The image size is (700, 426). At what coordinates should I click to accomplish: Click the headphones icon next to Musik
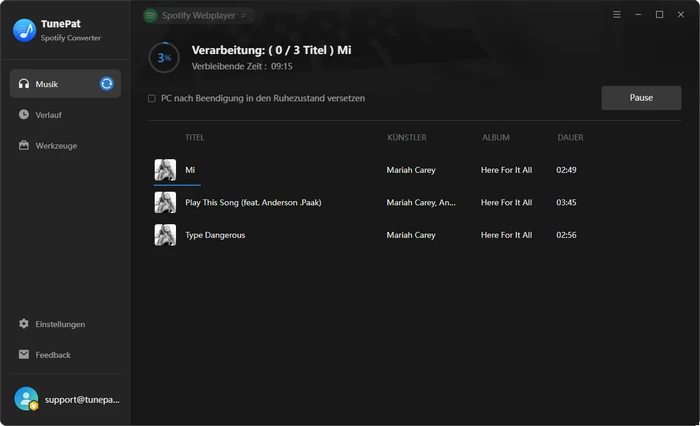tap(24, 84)
